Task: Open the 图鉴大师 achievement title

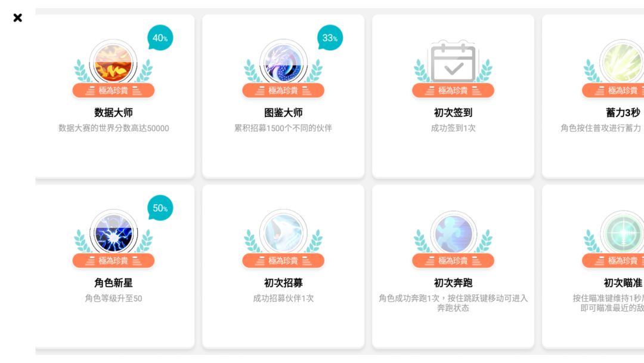Action: coord(283,113)
